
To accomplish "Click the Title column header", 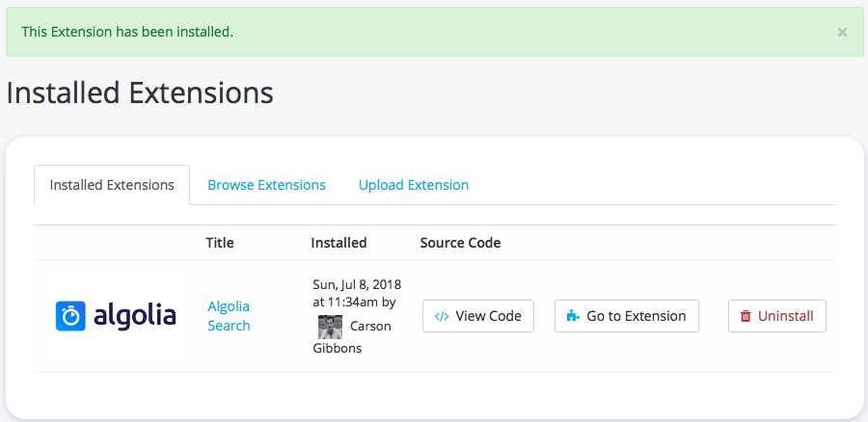I will (220, 243).
